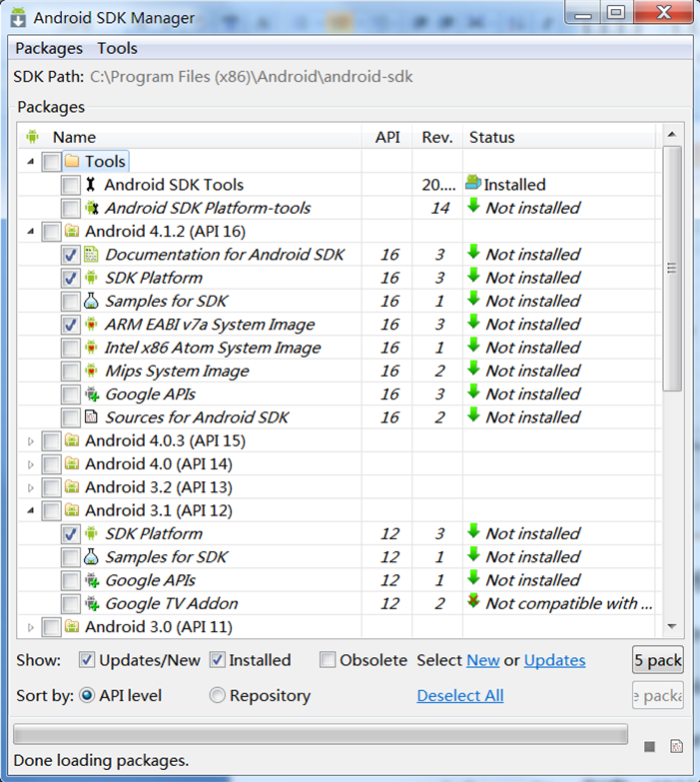Click the scrollbar down arrow
This screenshot has height=782, width=700.
tap(672, 626)
